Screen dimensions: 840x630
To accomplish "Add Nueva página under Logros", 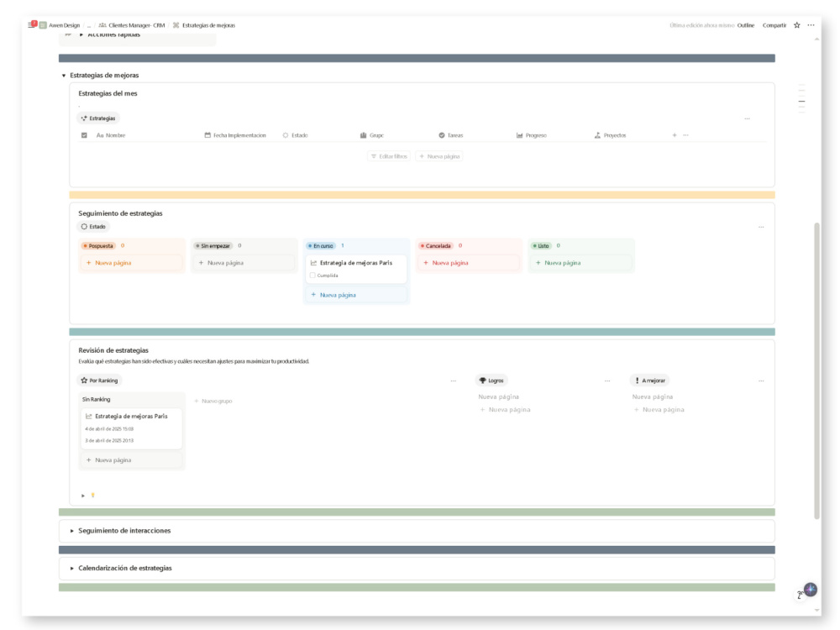I will (505, 410).
